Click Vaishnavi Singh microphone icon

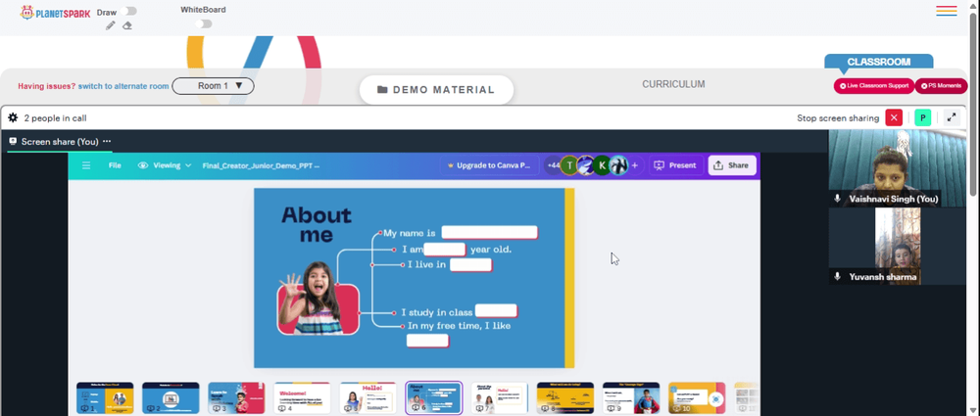tap(838, 199)
